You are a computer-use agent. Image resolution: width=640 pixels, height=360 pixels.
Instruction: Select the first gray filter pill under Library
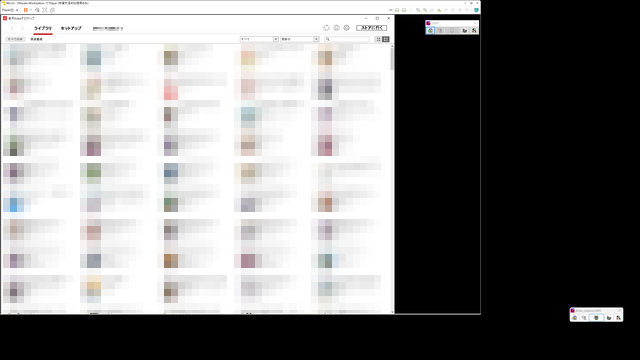15,39
